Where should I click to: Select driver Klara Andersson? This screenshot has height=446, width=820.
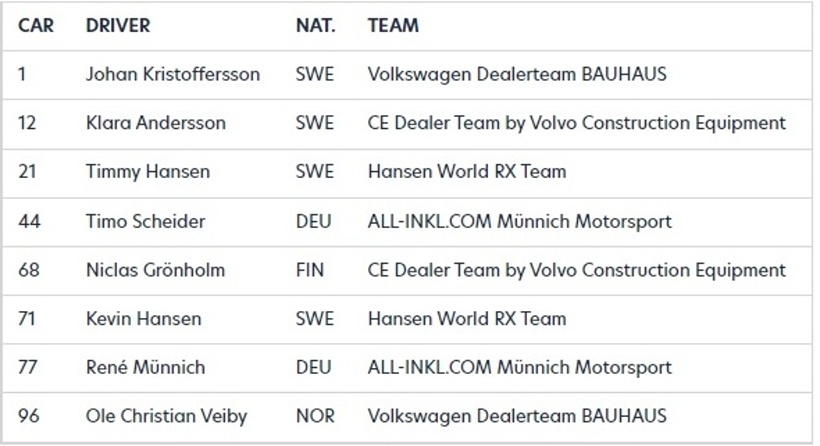coord(156,123)
